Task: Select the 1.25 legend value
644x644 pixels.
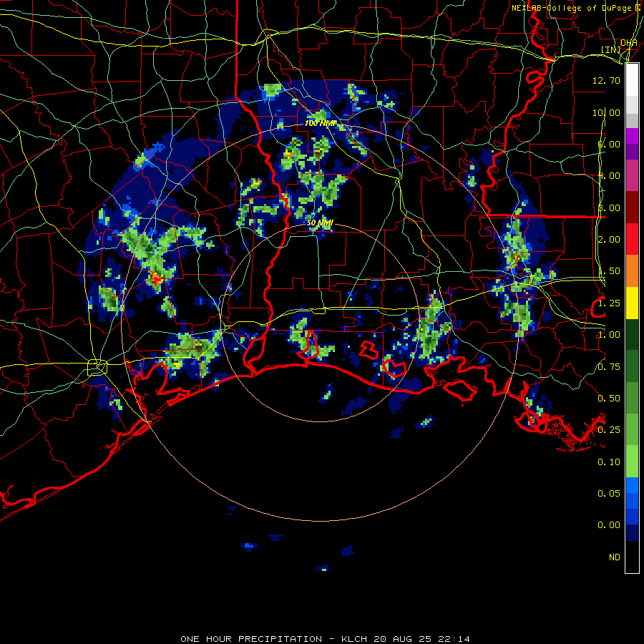Action: coord(609,303)
